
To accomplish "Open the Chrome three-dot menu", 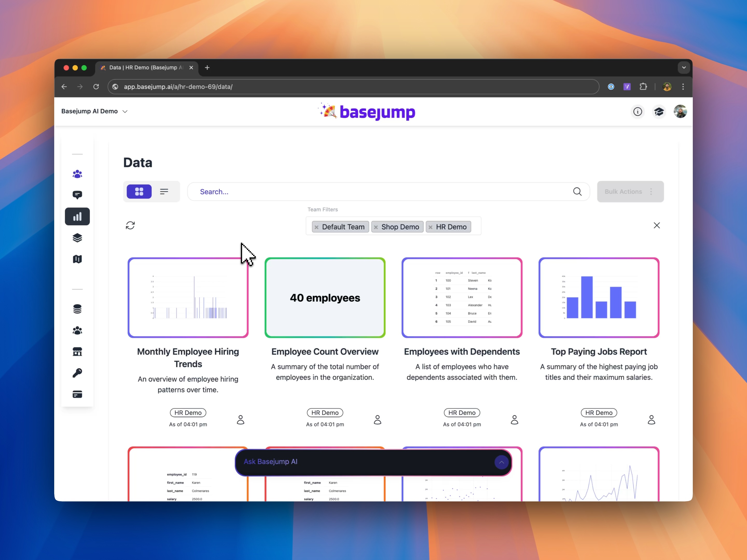I will [x=683, y=87].
